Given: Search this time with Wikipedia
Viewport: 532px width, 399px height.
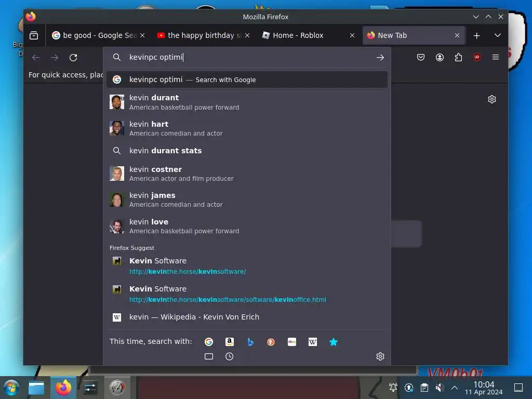Looking at the screenshot, I should 313,342.
